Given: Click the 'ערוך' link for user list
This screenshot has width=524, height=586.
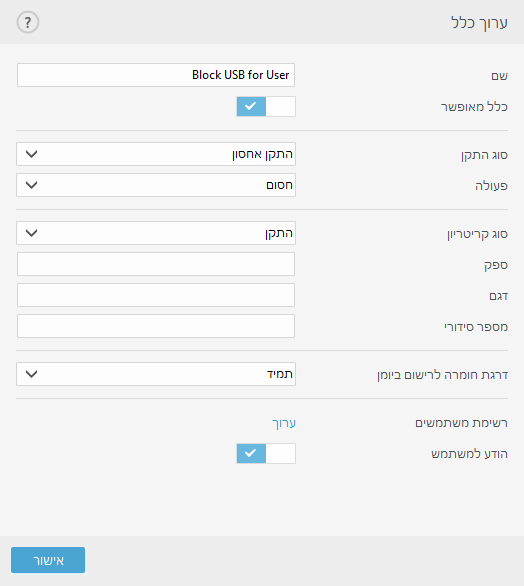Looking at the screenshot, I should [284, 423].
